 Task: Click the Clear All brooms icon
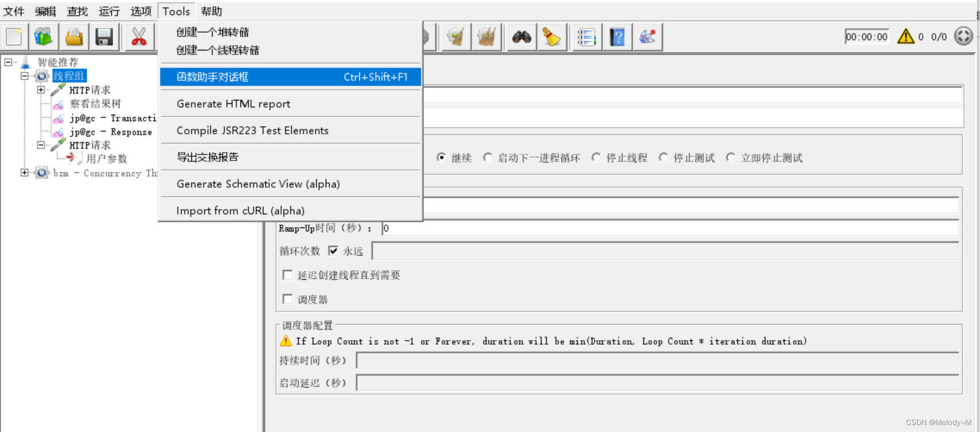tap(487, 37)
